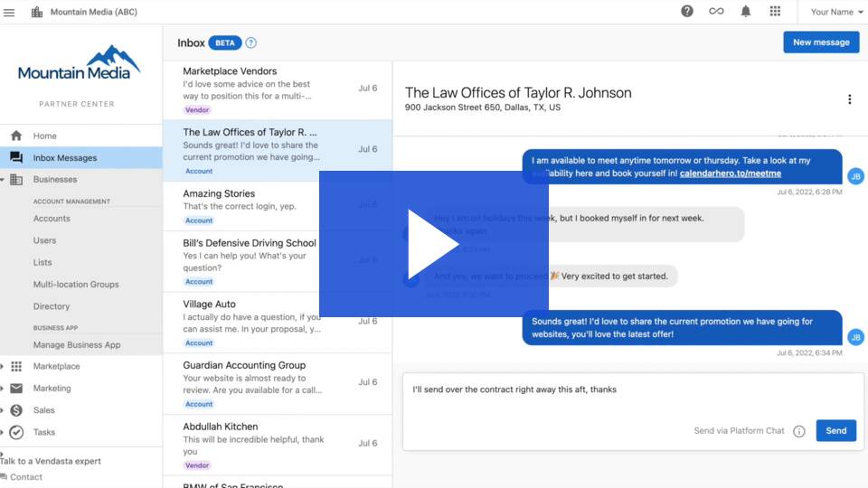Click the Contact link
This screenshot has width=868, height=488.
(26, 477)
